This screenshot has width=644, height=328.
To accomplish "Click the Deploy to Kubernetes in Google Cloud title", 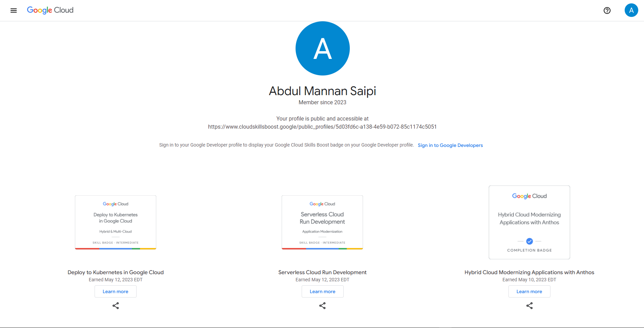I will pyautogui.click(x=116, y=272).
